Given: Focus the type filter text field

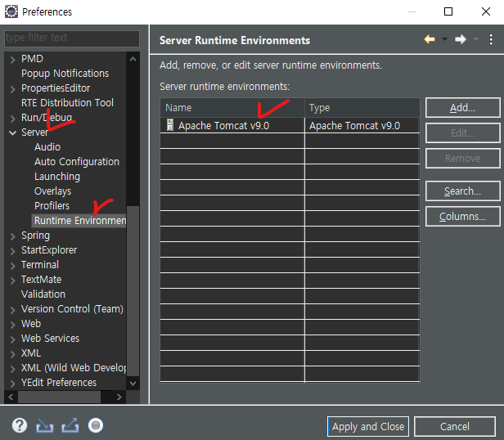Looking at the screenshot, I should (x=72, y=38).
